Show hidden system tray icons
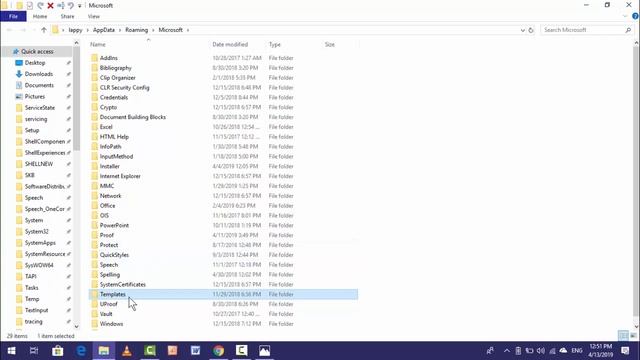 [507, 351]
